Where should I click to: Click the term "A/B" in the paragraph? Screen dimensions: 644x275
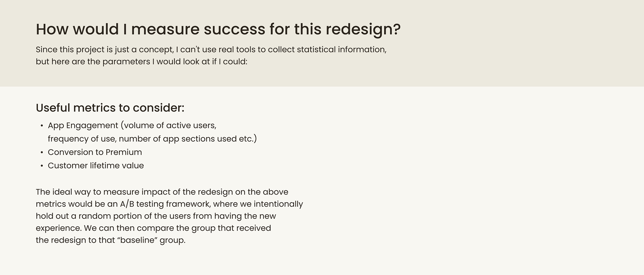tap(127, 204)
